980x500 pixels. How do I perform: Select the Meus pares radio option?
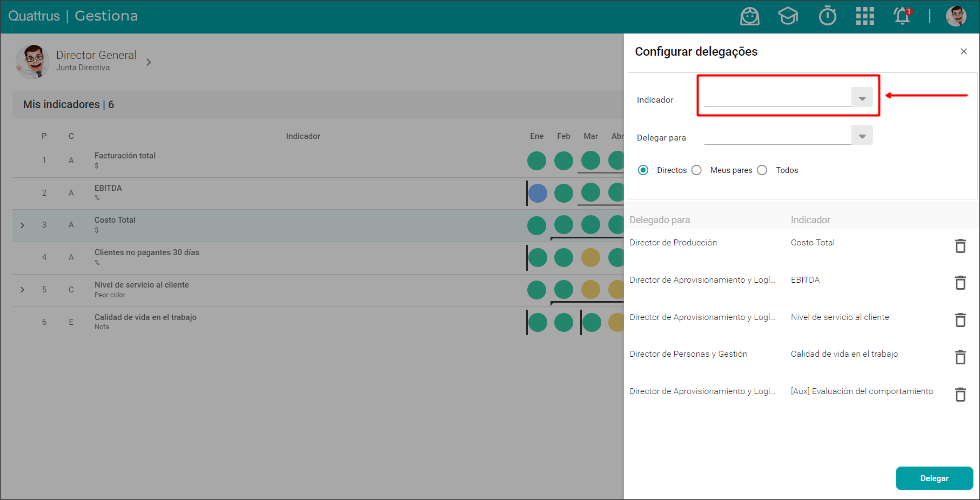click(x=697, y=170)
